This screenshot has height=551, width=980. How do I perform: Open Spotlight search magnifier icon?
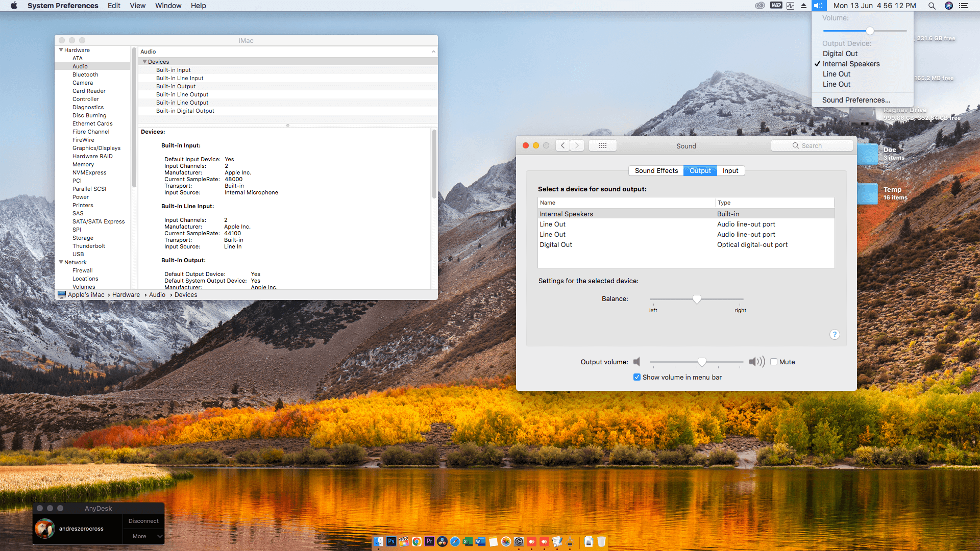pos(932,6)
